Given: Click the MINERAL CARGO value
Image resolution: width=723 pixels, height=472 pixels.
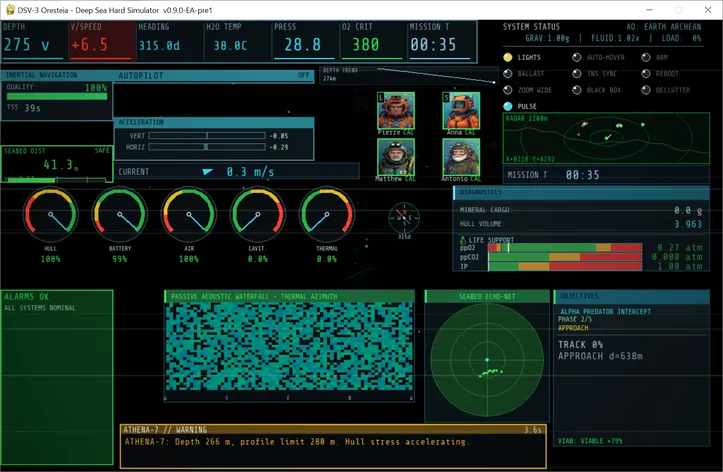Looking at the screenshot, I should point(687,210).
